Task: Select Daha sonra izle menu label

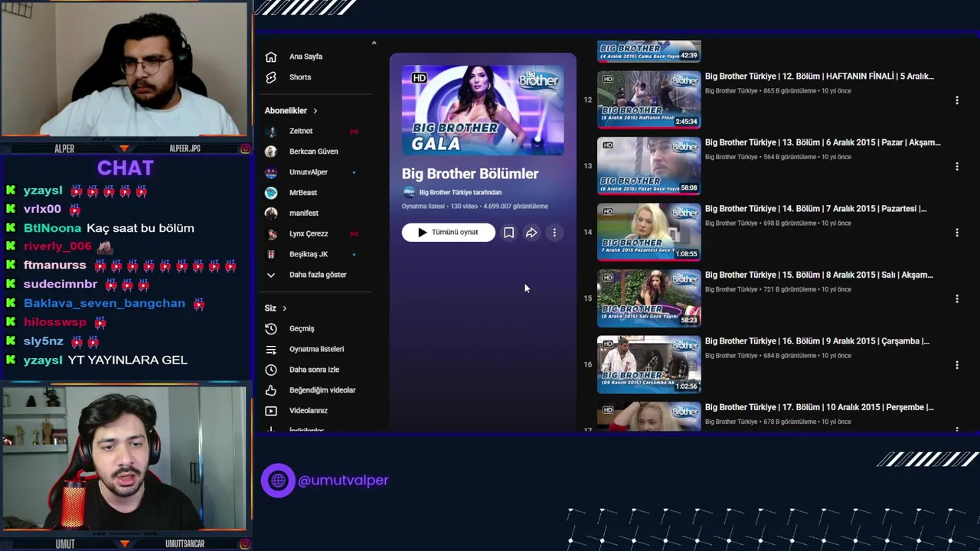Action: [x=314, y=370]
